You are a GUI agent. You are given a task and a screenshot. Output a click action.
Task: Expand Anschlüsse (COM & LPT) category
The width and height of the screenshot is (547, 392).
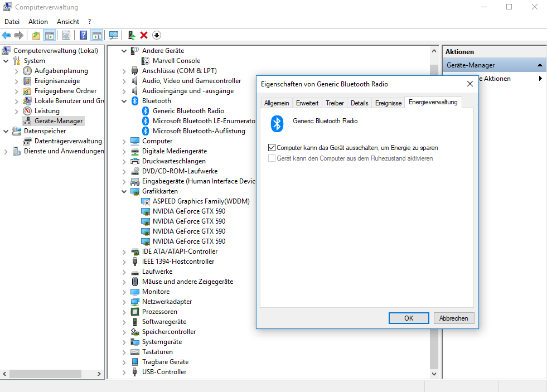(x=124, y=71)
